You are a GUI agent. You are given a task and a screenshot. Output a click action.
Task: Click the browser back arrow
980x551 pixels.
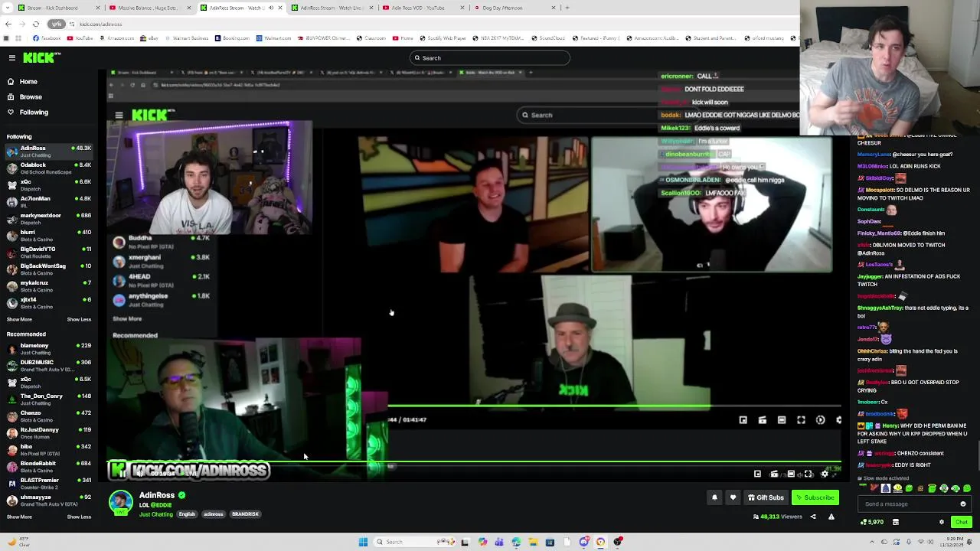8,24
